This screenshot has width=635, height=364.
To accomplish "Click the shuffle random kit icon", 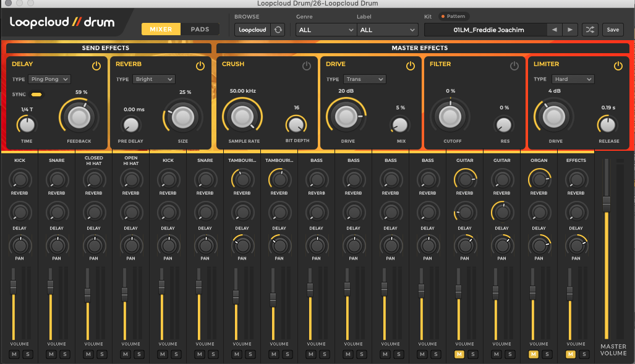I will 590,30.
